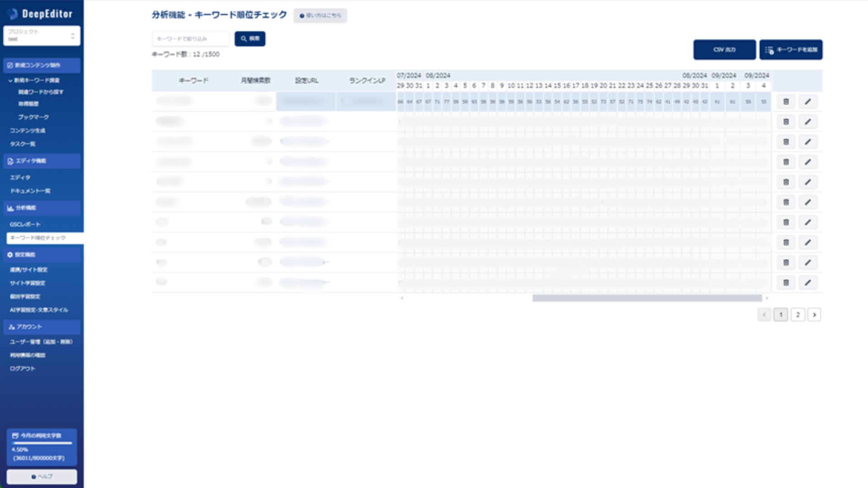This screenshot has width=868, height=488.
Task: Click the 設定機能 gear icon
Action: tap(10, 255)
